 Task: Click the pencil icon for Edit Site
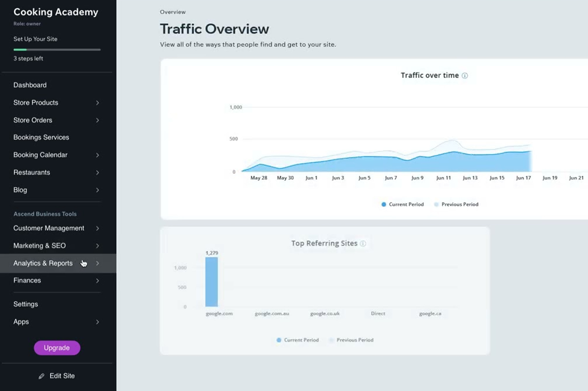click(42, 376)
